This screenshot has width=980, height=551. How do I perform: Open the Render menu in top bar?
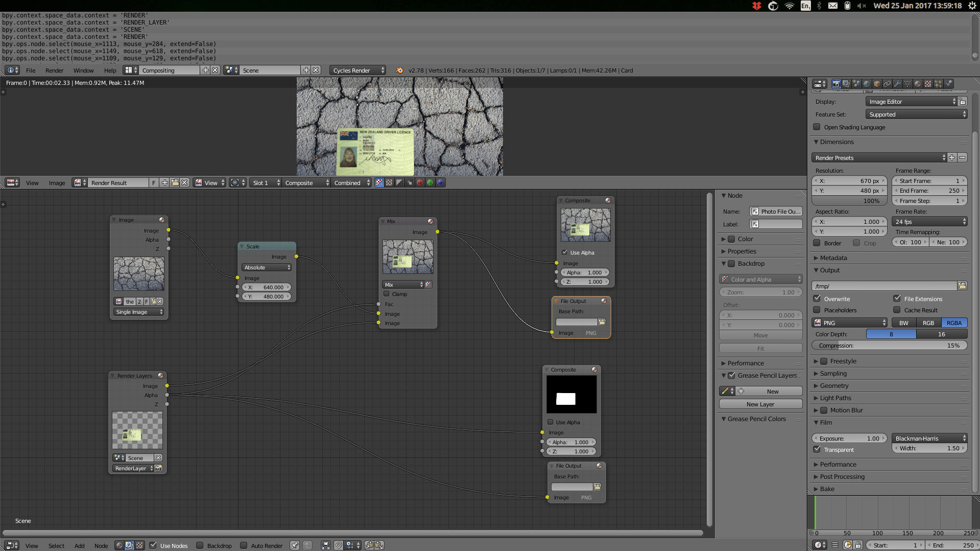pyautogui.click(x=54, y=71)
